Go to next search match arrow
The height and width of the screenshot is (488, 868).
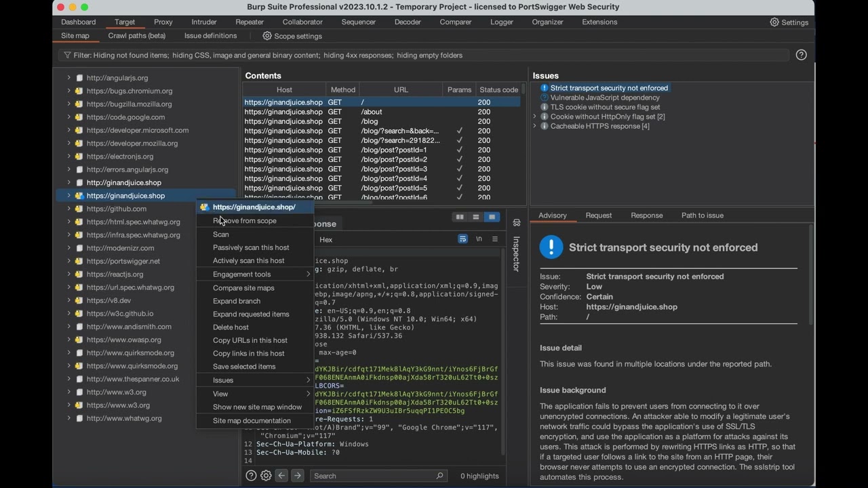coord(297,476)
